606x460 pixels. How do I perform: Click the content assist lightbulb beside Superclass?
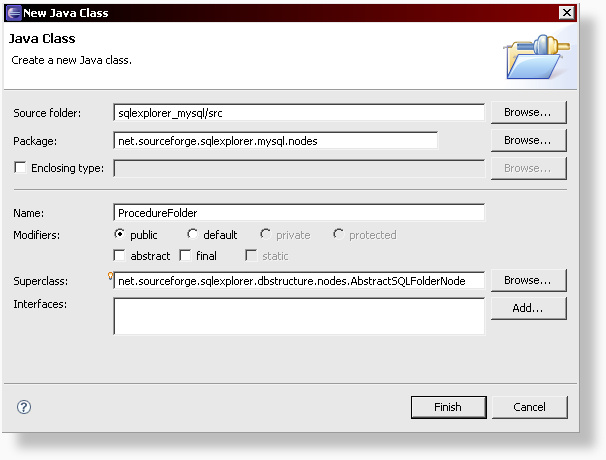[110, 276]
